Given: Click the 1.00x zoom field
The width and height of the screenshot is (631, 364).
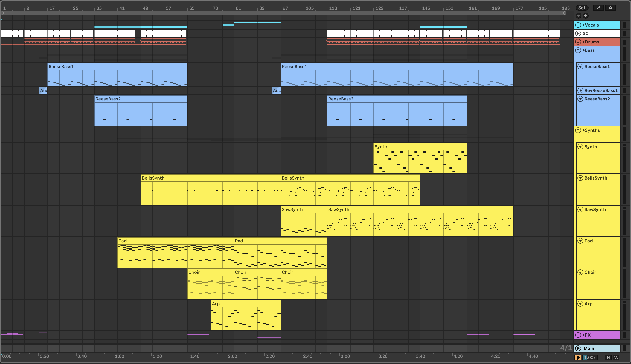Looking at the screenshot, I should (x=590, y=358).
